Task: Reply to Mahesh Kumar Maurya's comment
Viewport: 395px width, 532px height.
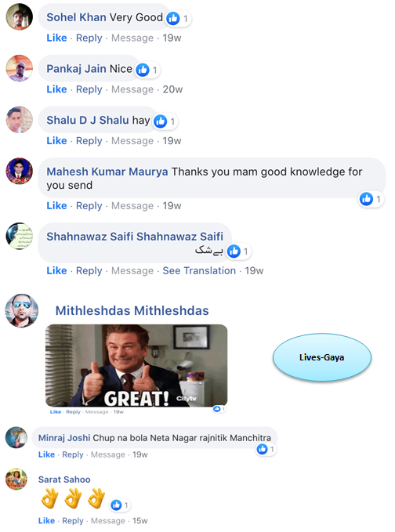Action: pos(89,205)
